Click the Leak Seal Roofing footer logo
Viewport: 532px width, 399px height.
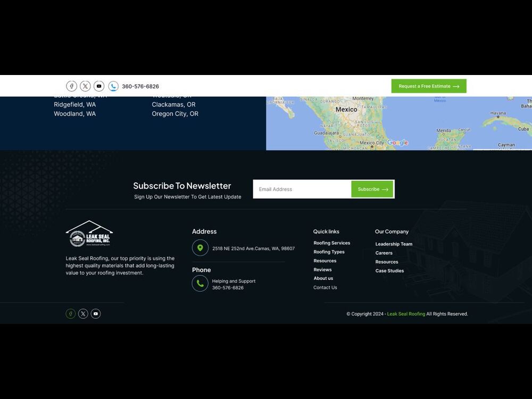(89, 234)
